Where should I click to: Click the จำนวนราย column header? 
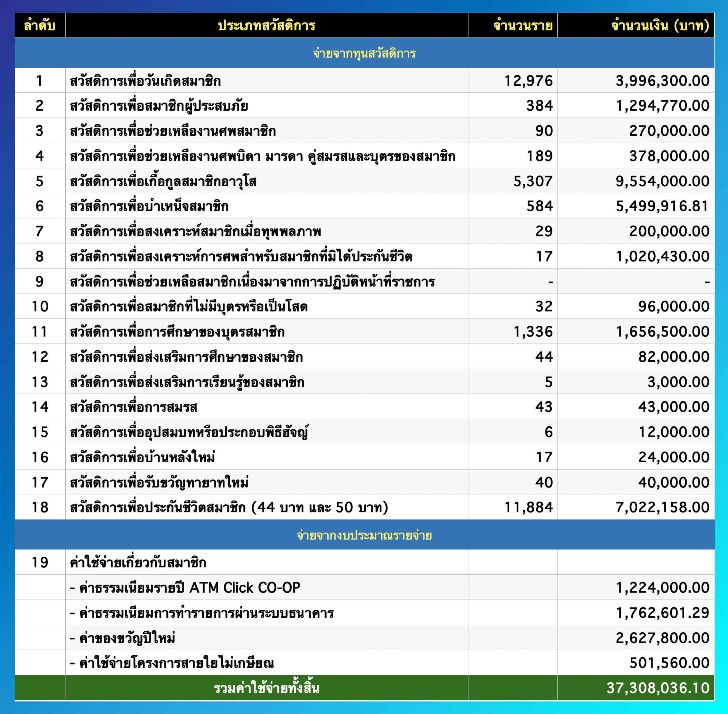(523, 25)
